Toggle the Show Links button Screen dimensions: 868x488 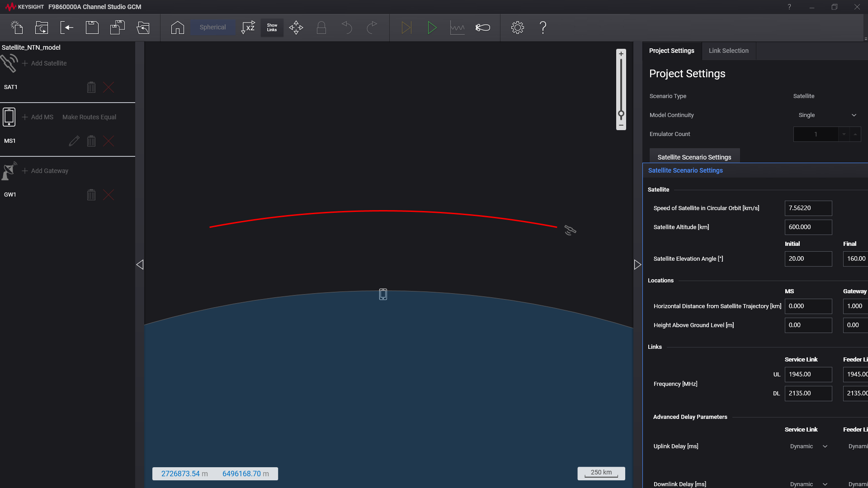click(272, 28)
